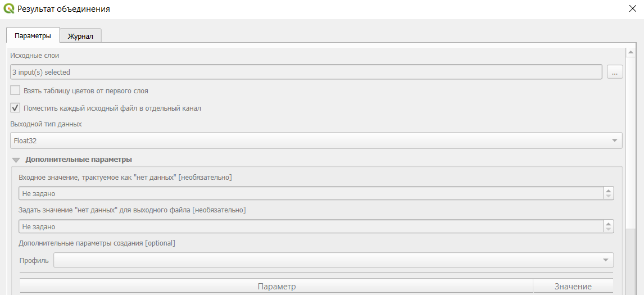This screenshot has height=295, width=644.
Task: Collapse the Дополнительные параметры section
Action: (x=16, y=160)
